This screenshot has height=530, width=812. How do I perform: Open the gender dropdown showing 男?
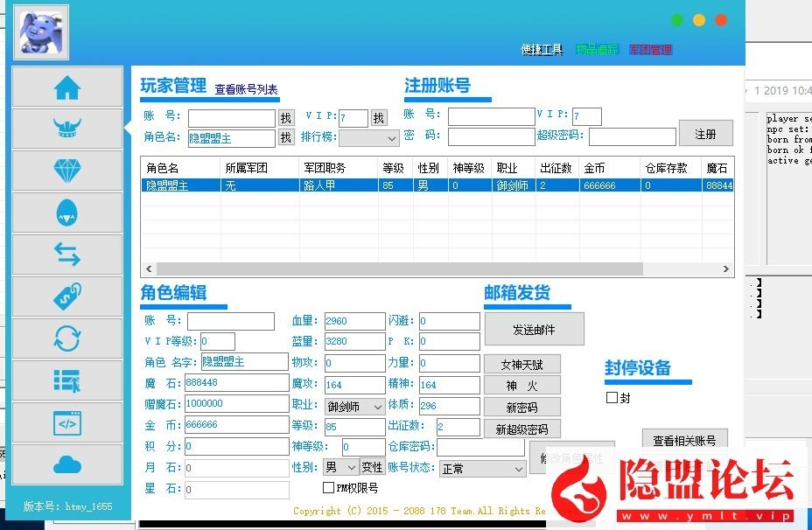339,469
